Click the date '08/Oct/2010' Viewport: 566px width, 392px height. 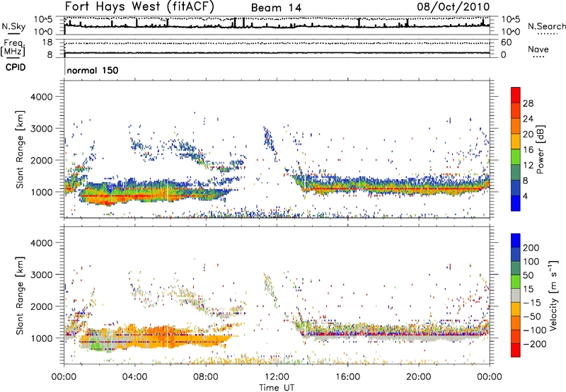(454, 7)
